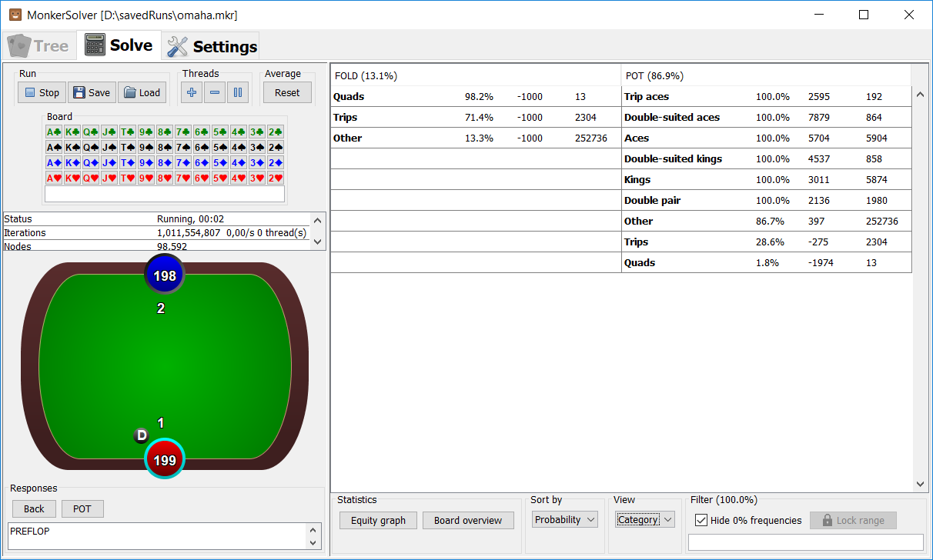Open the Board overview
The image size is (933, 560).
pyautogui.click(x=468, y=520)
